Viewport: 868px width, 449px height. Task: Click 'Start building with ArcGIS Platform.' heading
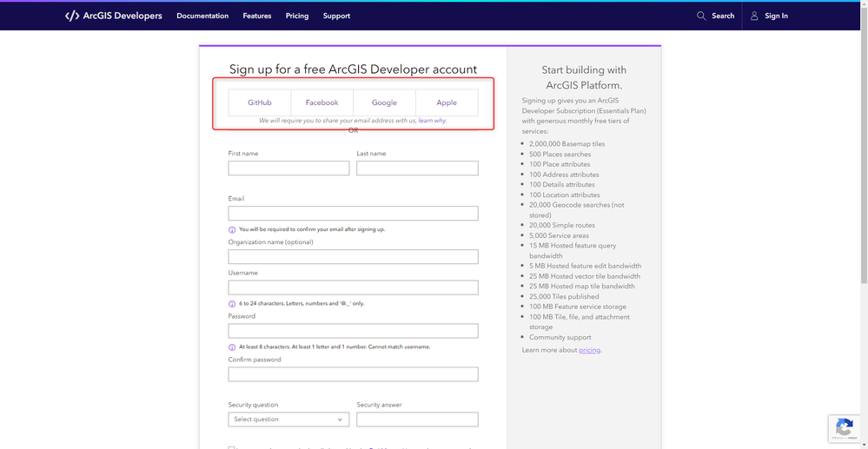[x=584, y=77]
